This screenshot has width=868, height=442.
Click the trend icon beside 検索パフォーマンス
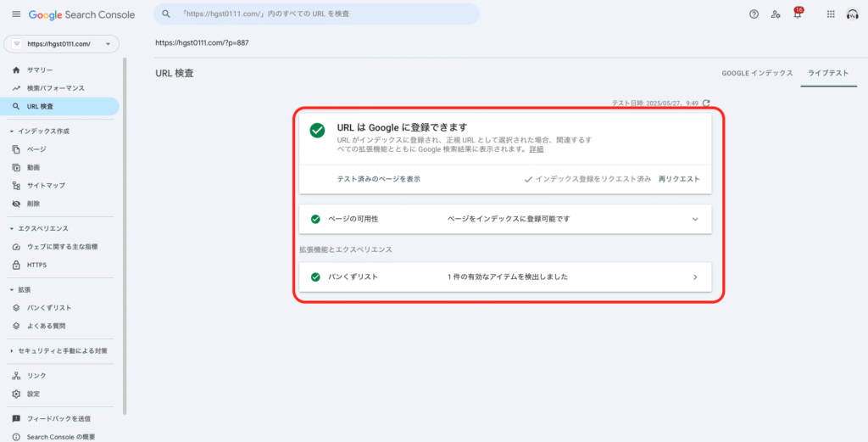(16, 88)
